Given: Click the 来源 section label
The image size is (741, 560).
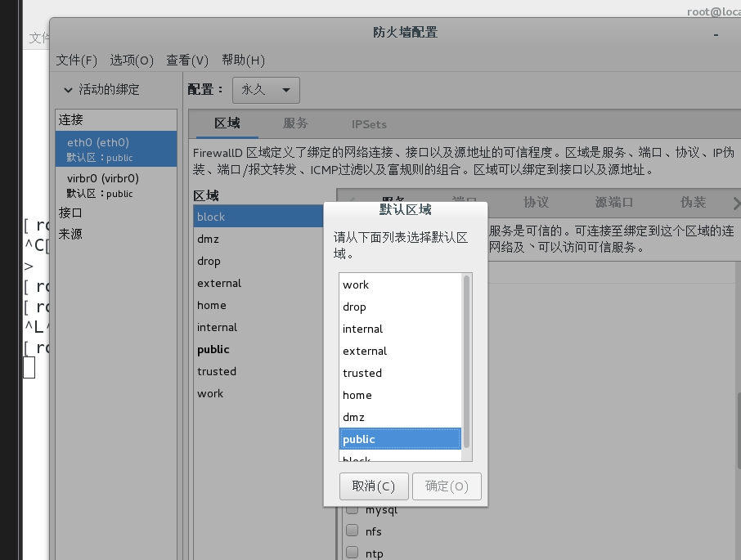Looking at the screenshot, I should 70,234.
